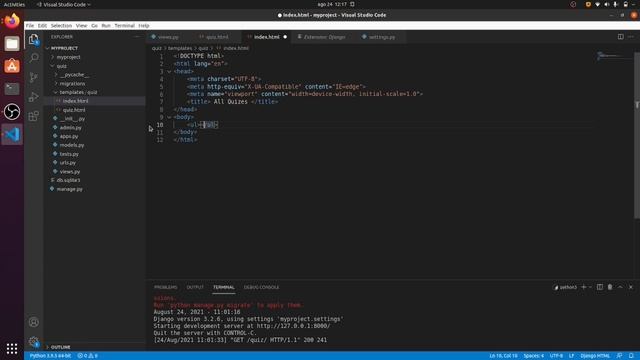Viewport: 640px width, 360px height.
Task: Open the Run and Debug view
Action: click(x=34, y=97)
